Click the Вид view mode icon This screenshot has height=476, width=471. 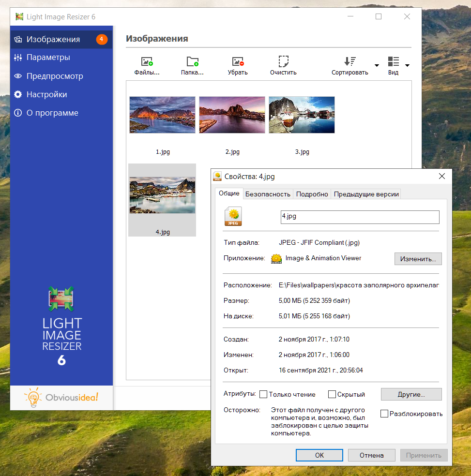(393, 61)
